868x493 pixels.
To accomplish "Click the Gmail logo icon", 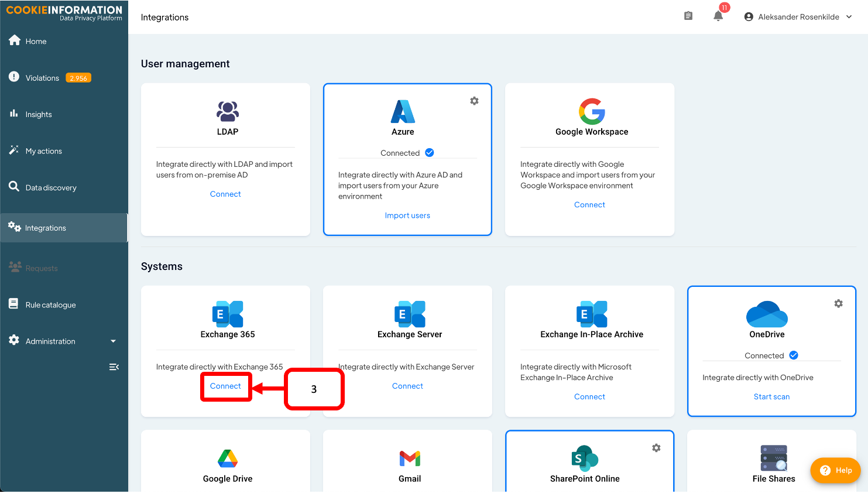I will [410, 458].
